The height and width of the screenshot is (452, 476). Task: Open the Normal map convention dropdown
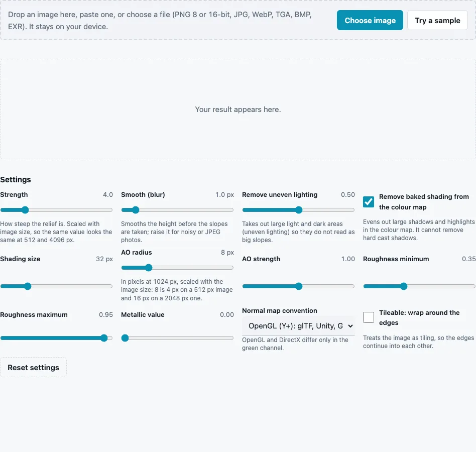click(x=298, y=326)
